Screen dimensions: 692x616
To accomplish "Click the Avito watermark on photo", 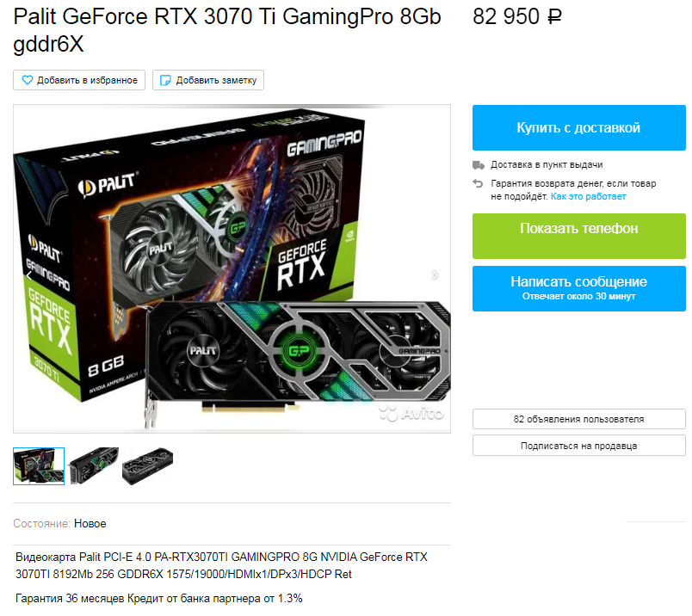I will [411, 413].
